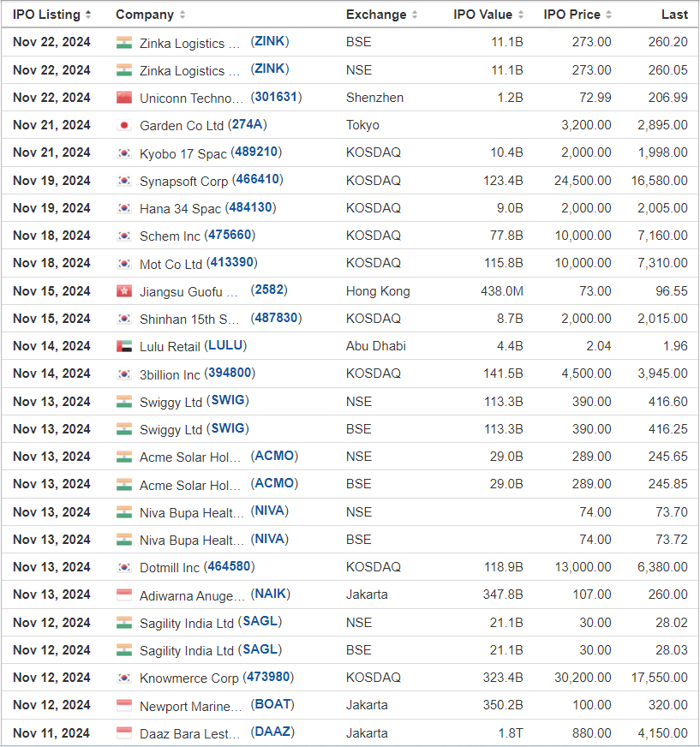
Task: Open ticker link 394800
Action: click(x=230, y=373)
